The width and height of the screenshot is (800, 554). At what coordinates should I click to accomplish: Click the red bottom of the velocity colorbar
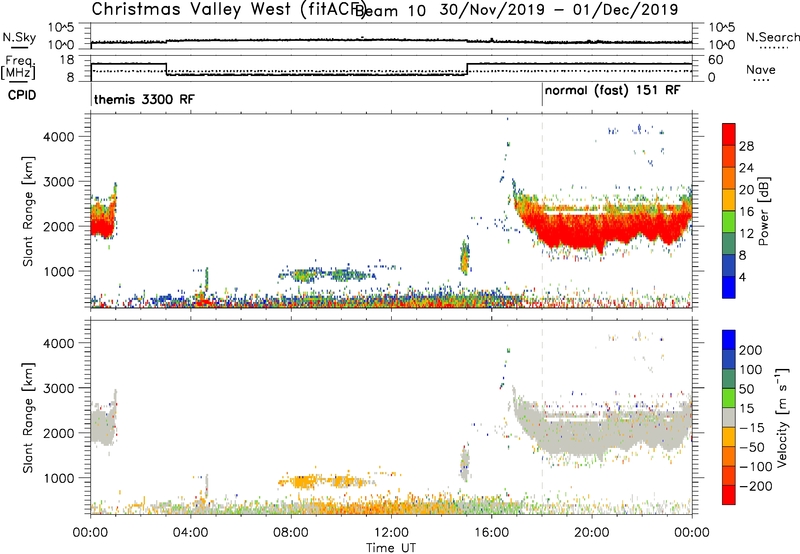click(x=729, y=495)
